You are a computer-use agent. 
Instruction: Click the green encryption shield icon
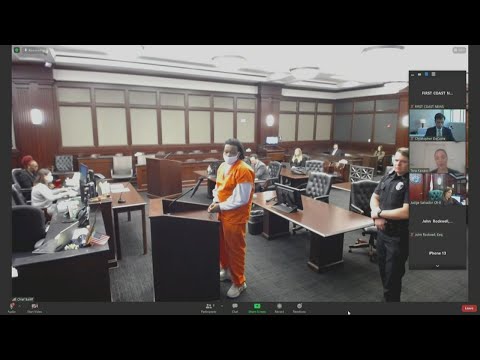(x=17, y=50)
